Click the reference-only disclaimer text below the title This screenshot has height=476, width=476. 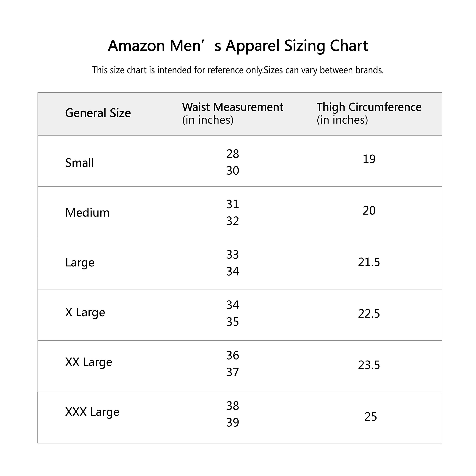point(238,70)
